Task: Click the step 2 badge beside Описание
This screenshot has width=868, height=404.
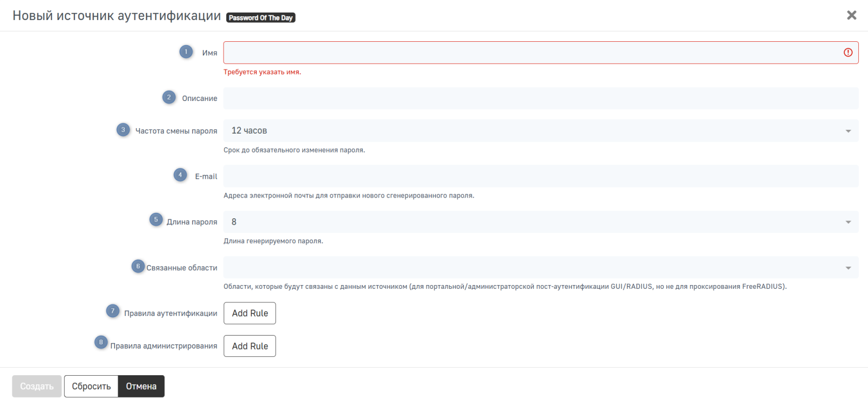Action: tap(169, 97)
